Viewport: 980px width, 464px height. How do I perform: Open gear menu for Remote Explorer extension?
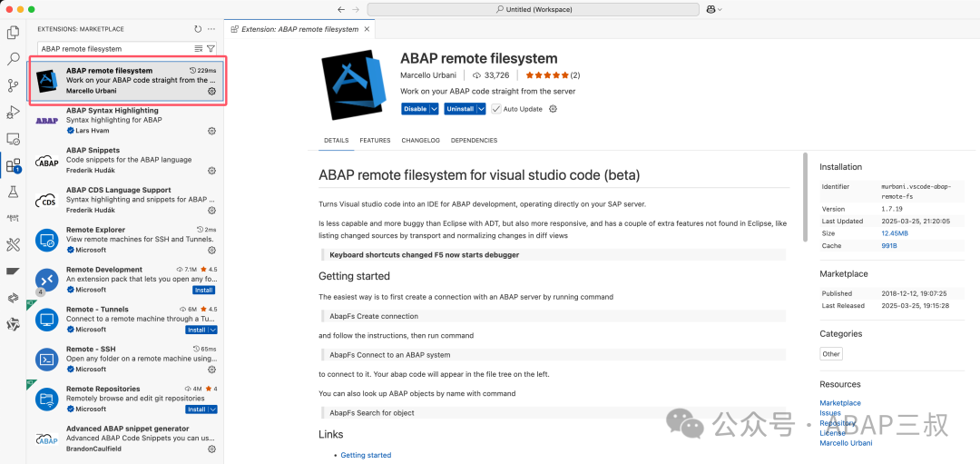point(211,250)
